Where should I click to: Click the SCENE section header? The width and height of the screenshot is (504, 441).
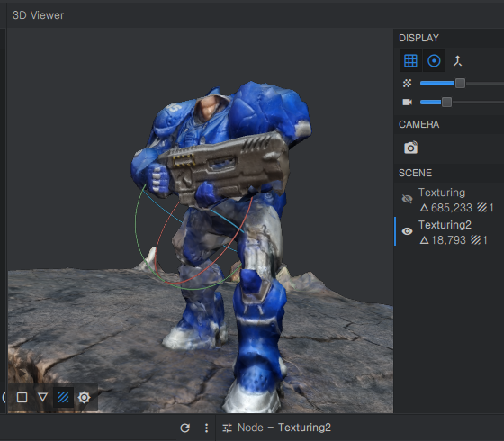click(415, 173)
